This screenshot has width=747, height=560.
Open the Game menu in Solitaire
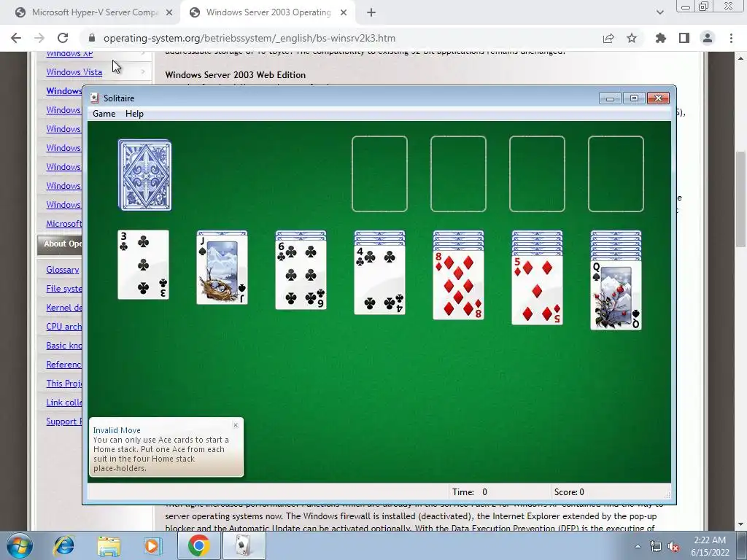tap(104, 113)
